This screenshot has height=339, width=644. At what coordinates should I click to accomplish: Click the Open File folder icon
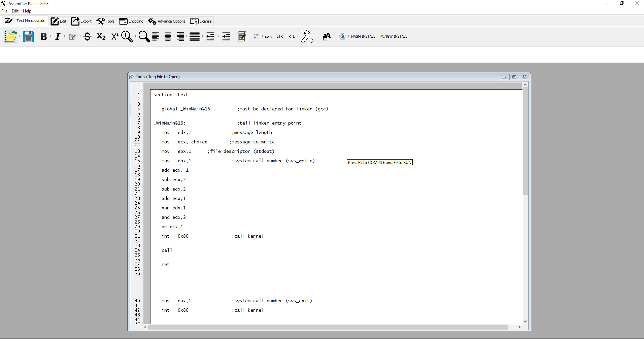point(11,36)
